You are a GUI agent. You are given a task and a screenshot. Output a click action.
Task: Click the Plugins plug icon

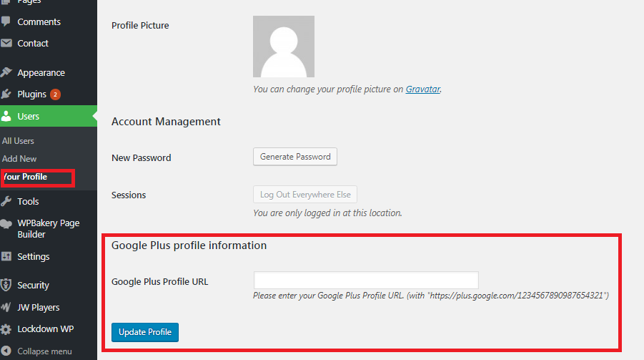(x=6, y=94)
